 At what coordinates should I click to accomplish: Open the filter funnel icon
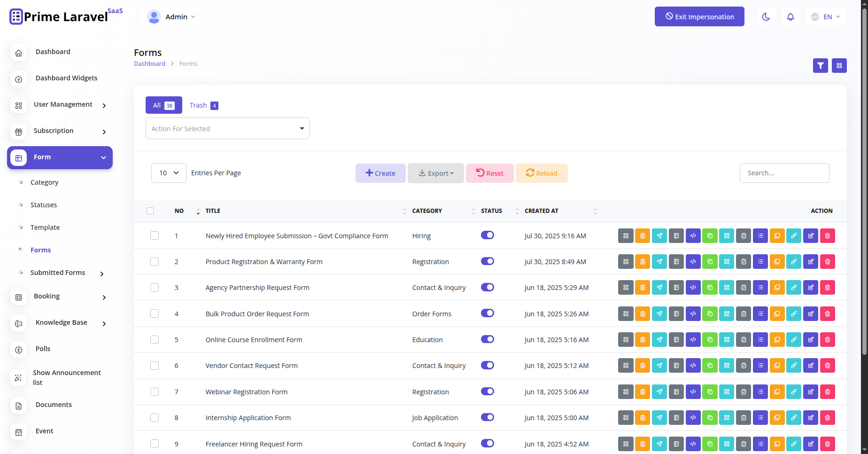tap(820, 66)
